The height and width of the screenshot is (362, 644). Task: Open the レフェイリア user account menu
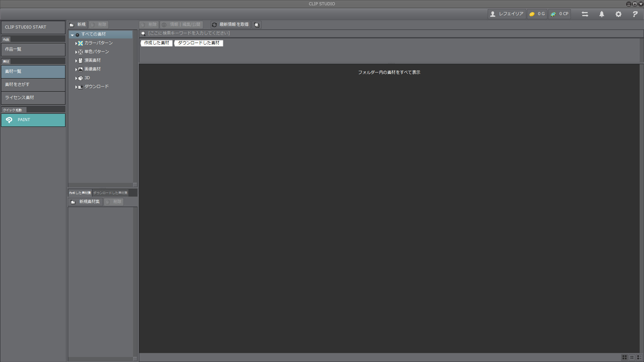pyautogui.click(x=507, y=14)
